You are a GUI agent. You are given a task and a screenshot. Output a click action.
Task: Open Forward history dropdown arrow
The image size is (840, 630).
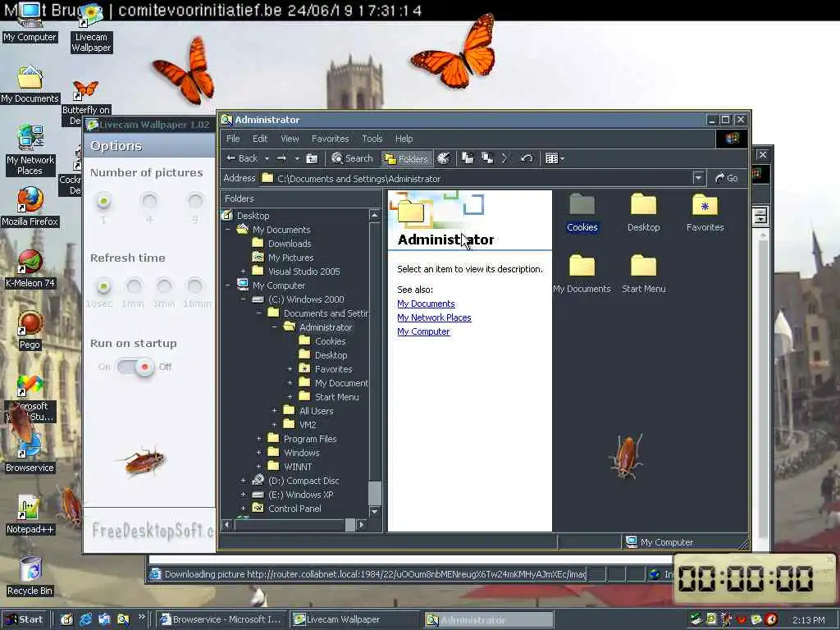point(297,158)
